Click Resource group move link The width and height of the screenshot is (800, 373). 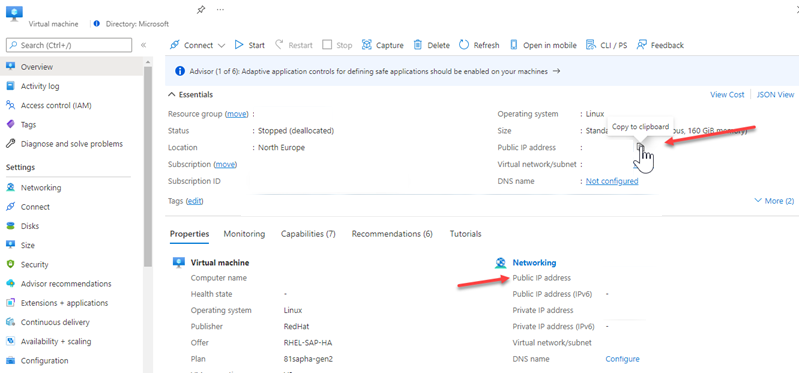click(x=237, y=114)
